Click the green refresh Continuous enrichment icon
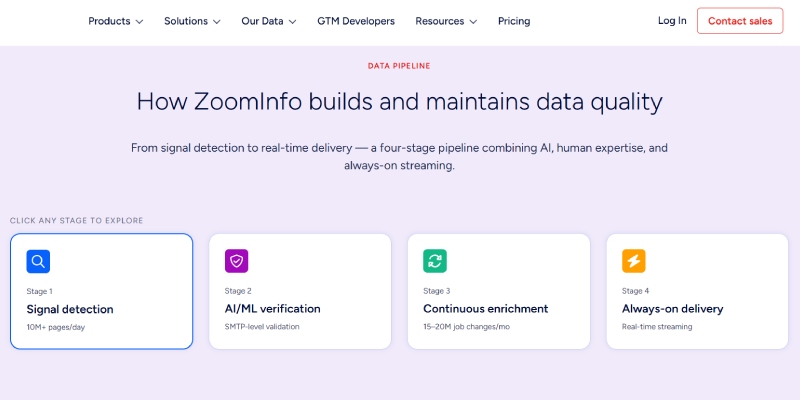The height and width of the screenshot is (400, 800). [435, 261]
